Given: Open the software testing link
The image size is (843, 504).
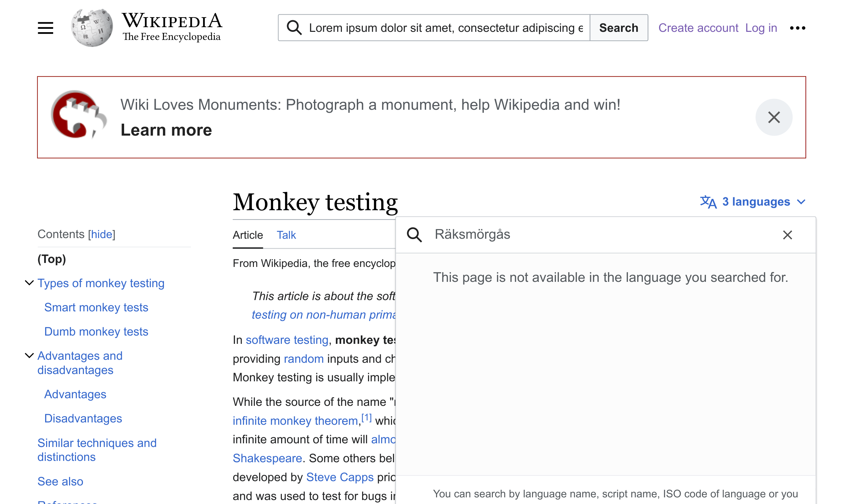Looking at the screenshot, I should (x=287, y=340).
